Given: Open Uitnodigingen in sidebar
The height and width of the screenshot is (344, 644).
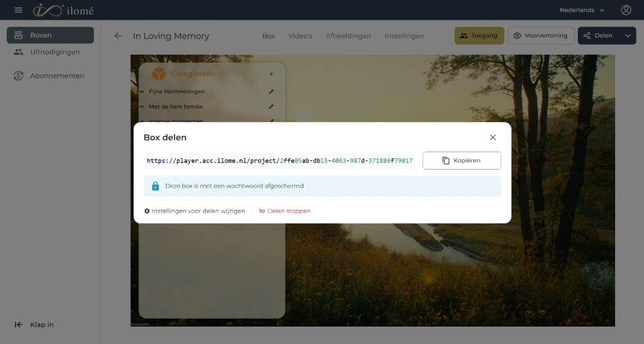Looking at the screenshot, I should 50,52.
